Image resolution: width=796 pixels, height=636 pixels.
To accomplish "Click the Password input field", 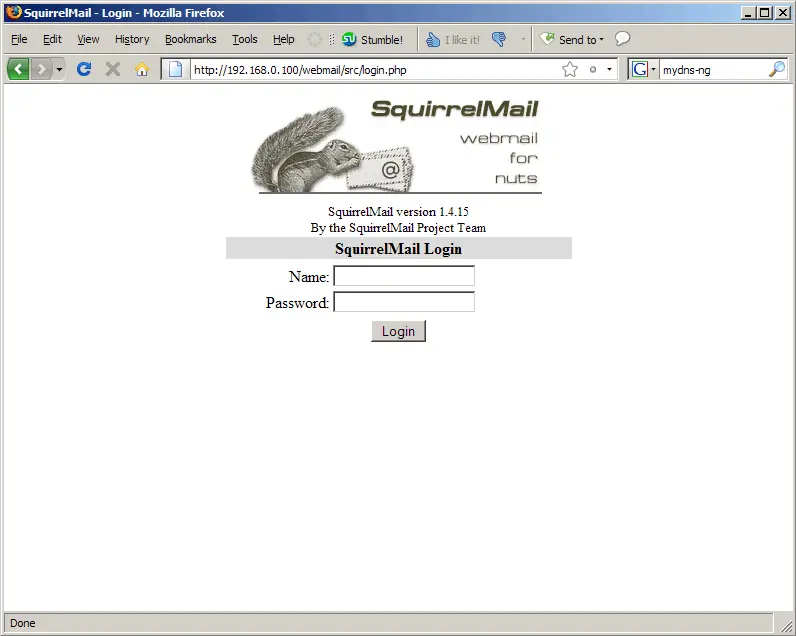I will (404, 302).
